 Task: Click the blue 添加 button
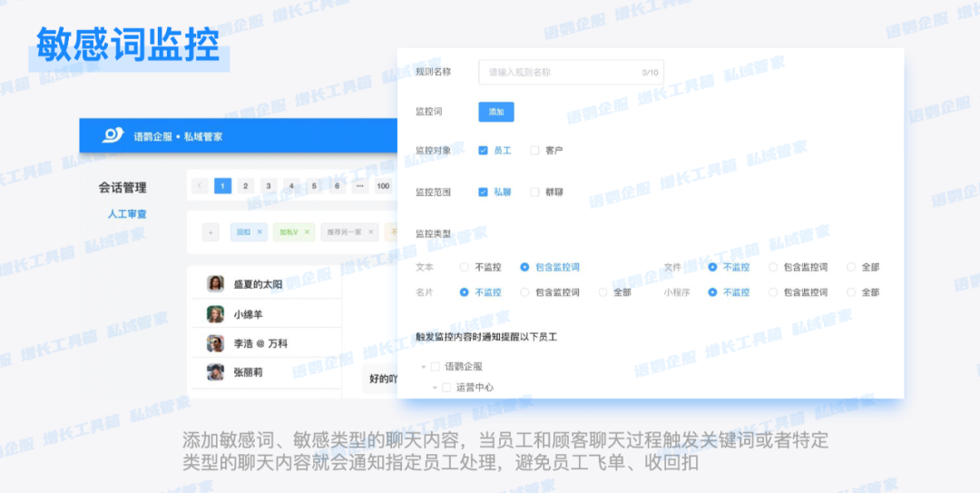pos(496,112)
